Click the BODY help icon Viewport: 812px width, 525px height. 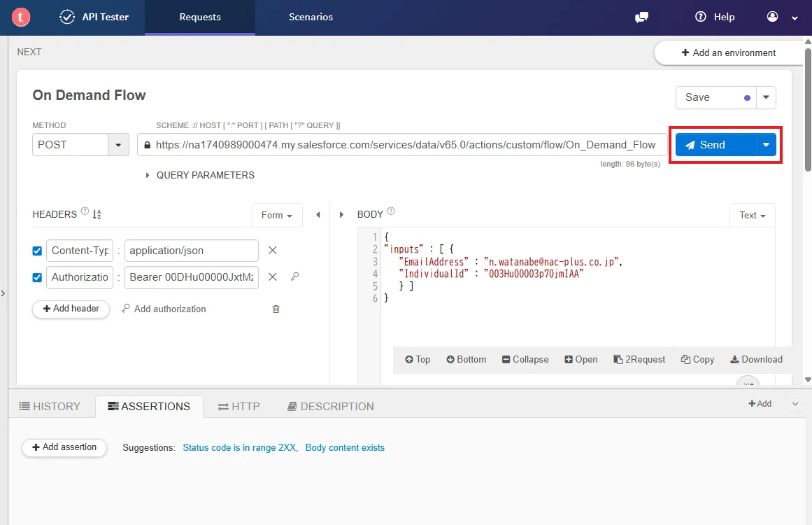tap(391, 211)
